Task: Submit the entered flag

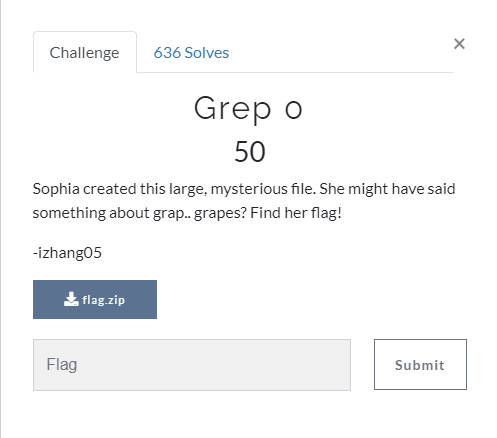Action: point(420,364)
